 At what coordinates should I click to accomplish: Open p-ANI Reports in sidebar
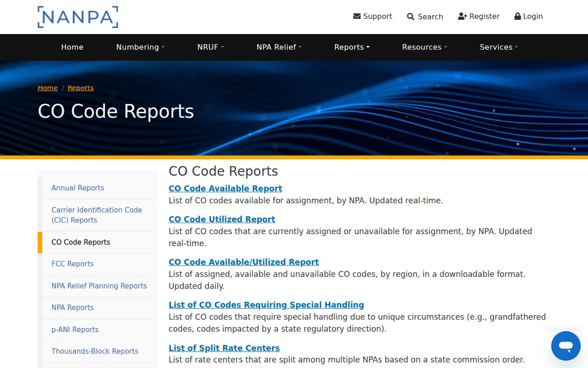[100, 330]
